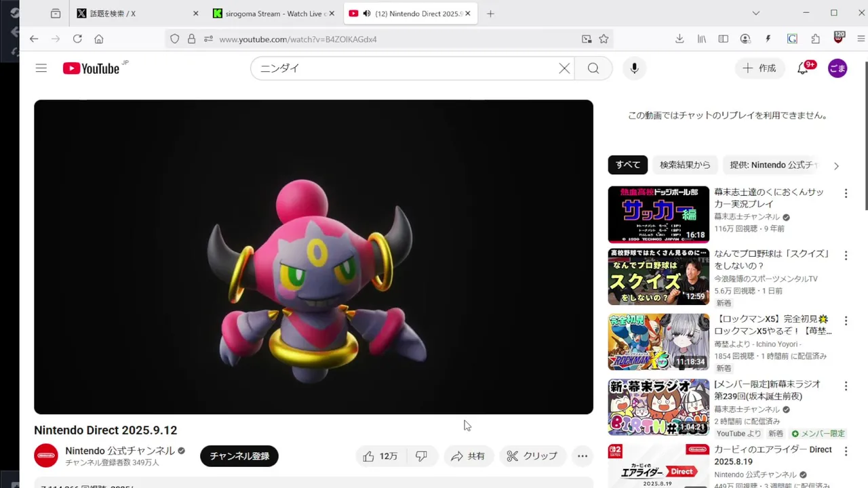The width and height of the screenshot is (868, 488).
Task: Open options for 幕末志士達のくにおくん video
Action: pyautogui.click(x=846, y=193)
